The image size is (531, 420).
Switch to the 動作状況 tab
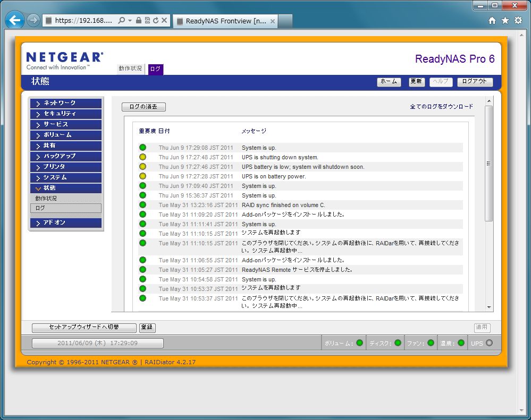[x=130, y=69]
